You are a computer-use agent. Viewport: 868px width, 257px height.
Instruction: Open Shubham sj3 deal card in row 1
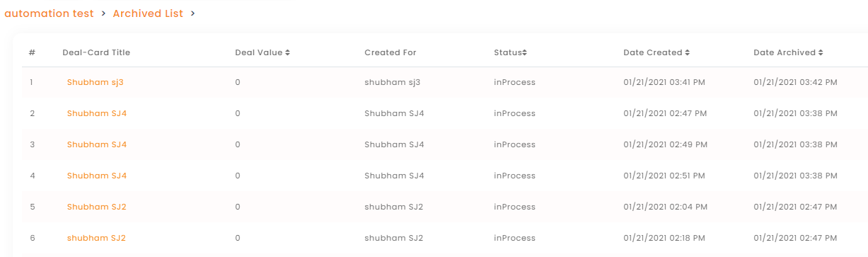coord(96,82)
